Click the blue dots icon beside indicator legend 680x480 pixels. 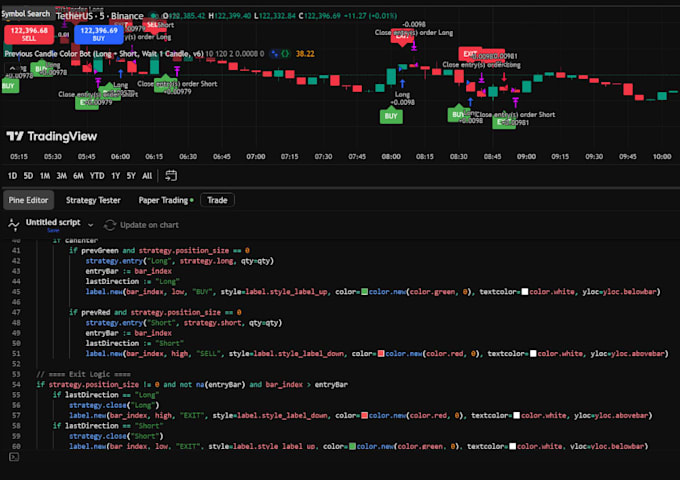point(274,54)
